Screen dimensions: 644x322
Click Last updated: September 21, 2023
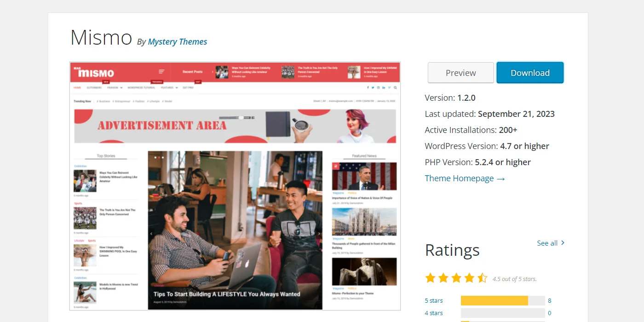tap(489, 114)
